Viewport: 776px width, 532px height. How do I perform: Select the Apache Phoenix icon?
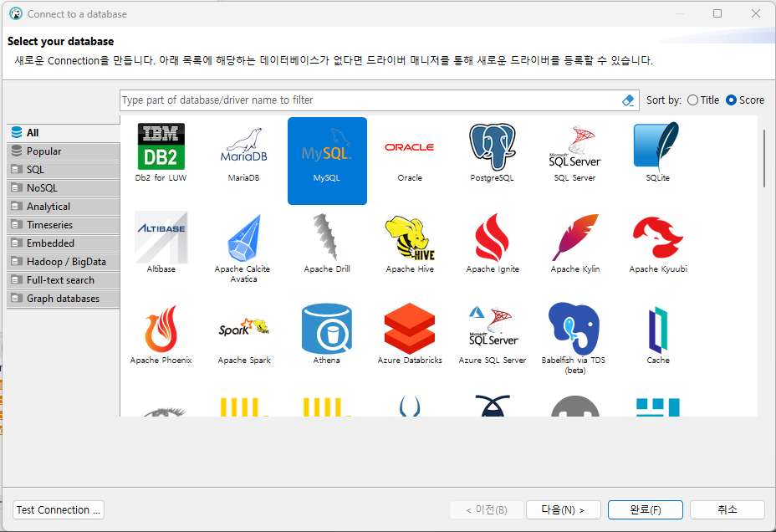161,329
